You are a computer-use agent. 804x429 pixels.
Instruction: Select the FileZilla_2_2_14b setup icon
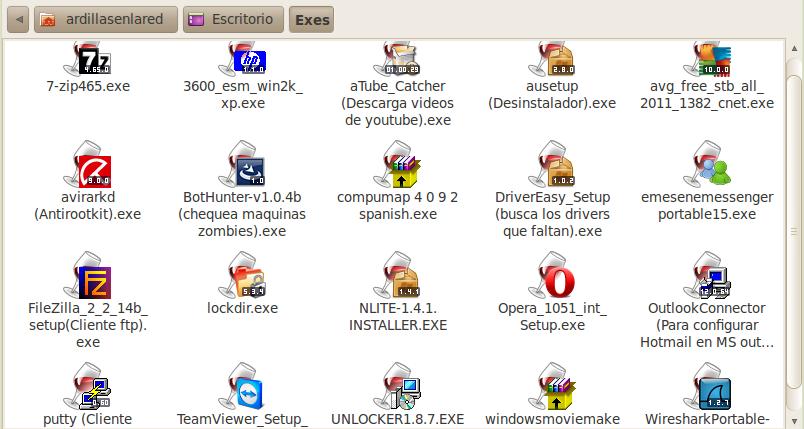tap(88, 275)
